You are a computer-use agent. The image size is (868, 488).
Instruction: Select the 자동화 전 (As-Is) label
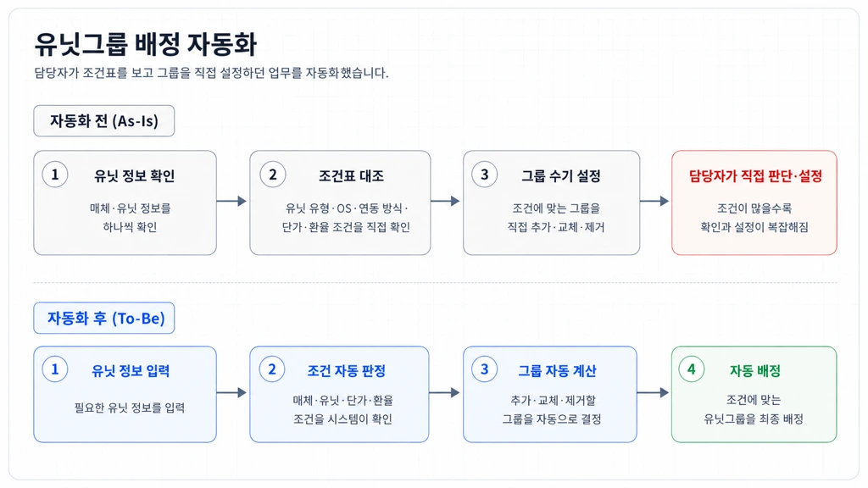click(104, 120)
